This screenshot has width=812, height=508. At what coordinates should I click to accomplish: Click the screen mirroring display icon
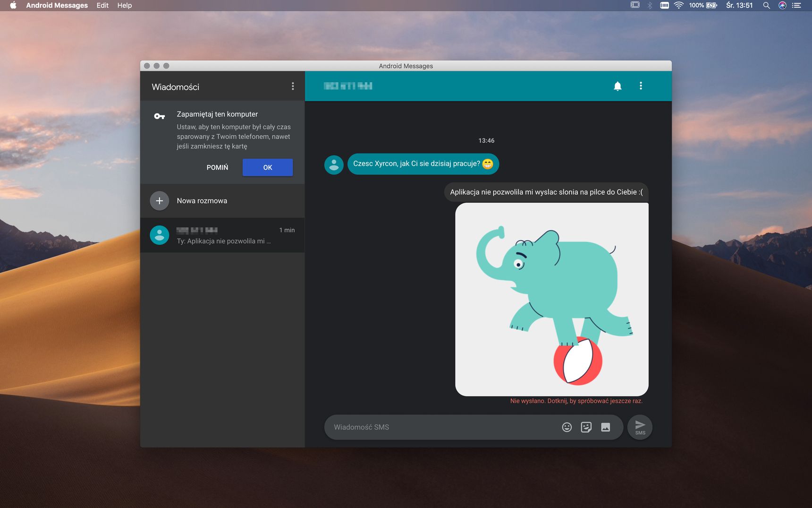635,5
